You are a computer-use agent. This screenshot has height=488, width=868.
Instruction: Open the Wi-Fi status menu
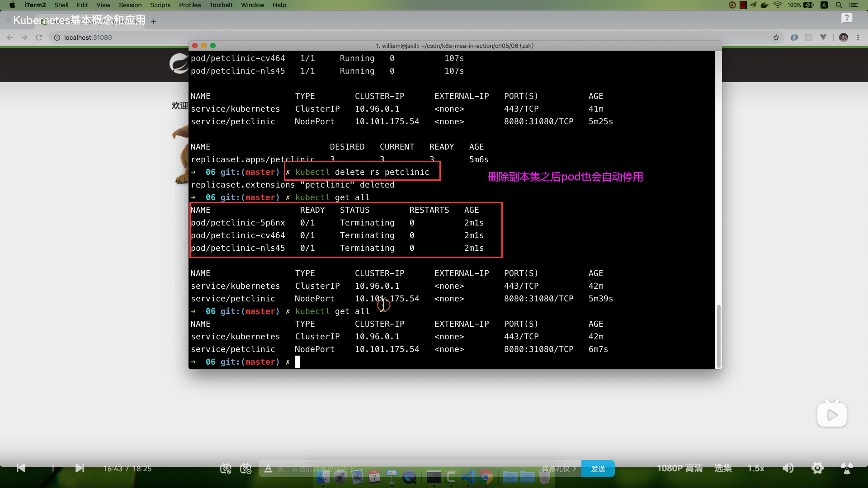tap(778, 5)
